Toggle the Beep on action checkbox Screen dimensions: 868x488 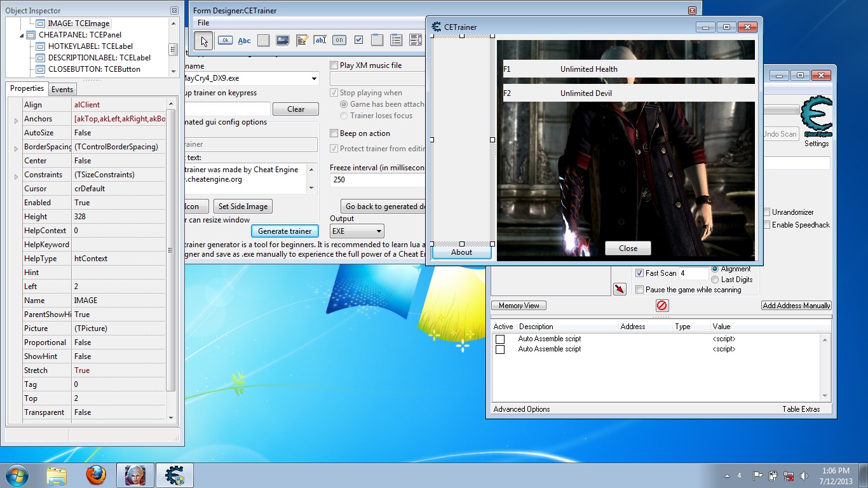pyautogui.click(x=334, y=133)
